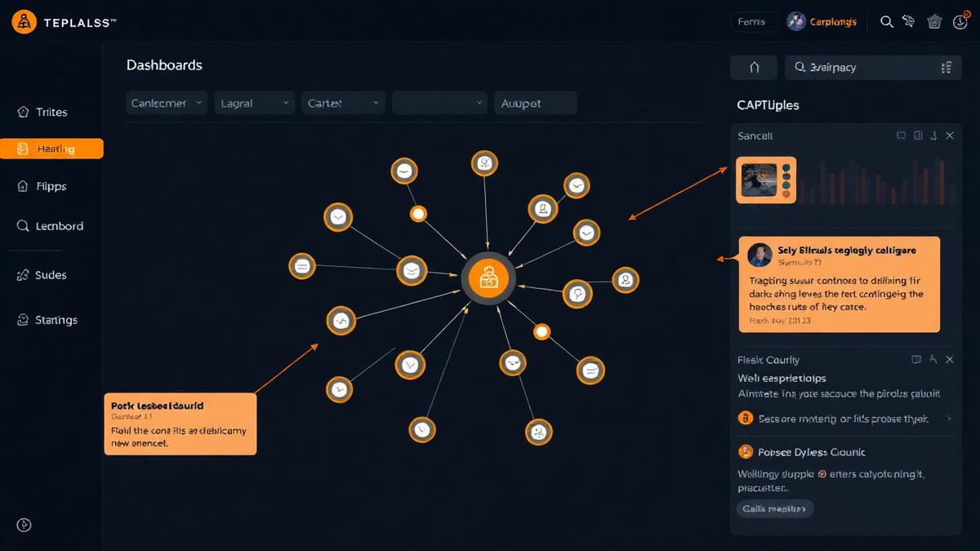Viewport: 980px width, 551px height.
Task: Click the Auupet button
Action: point(535,103)
